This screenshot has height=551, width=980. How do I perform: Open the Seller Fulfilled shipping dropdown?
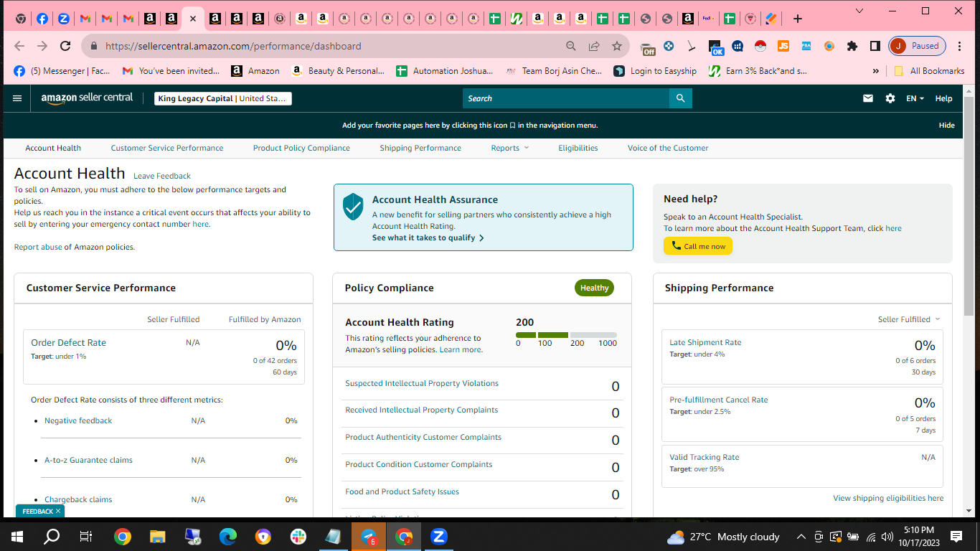click(909, 319)
